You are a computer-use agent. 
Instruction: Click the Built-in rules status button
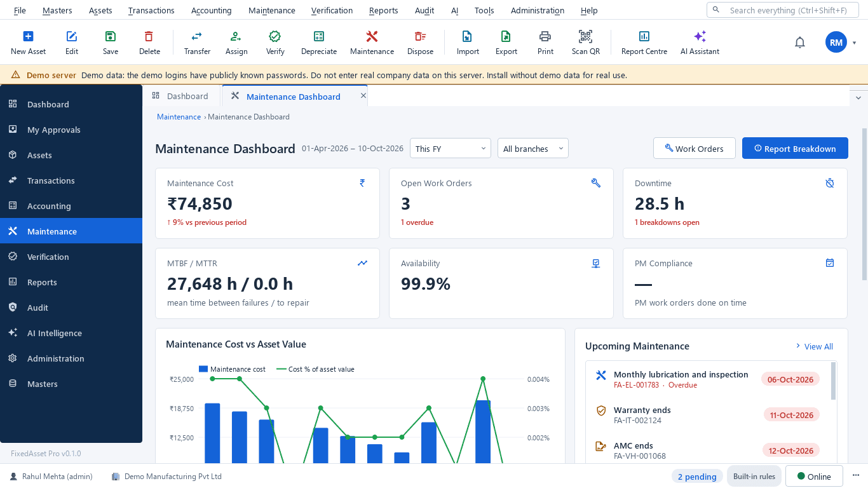[x=754, y=477]
